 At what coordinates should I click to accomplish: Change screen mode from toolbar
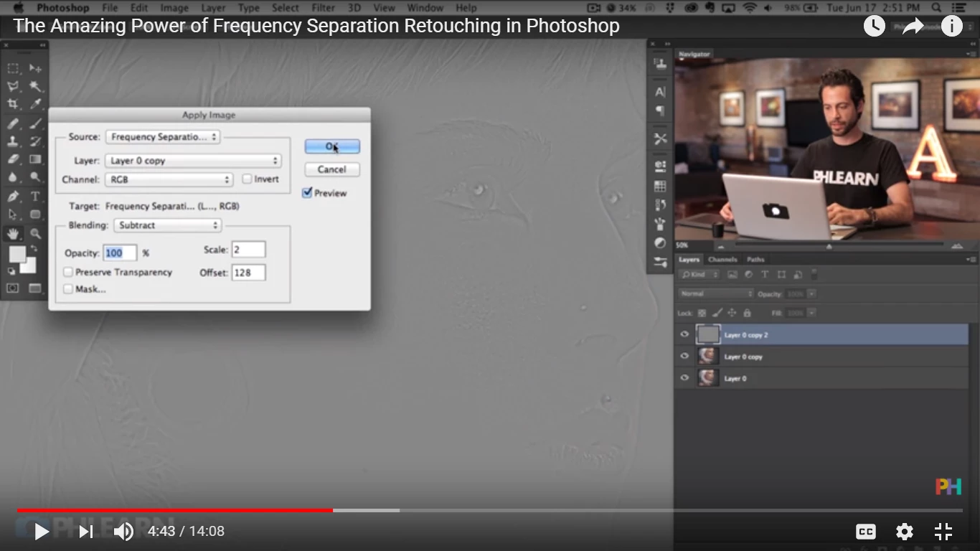[x=35, y=288]
